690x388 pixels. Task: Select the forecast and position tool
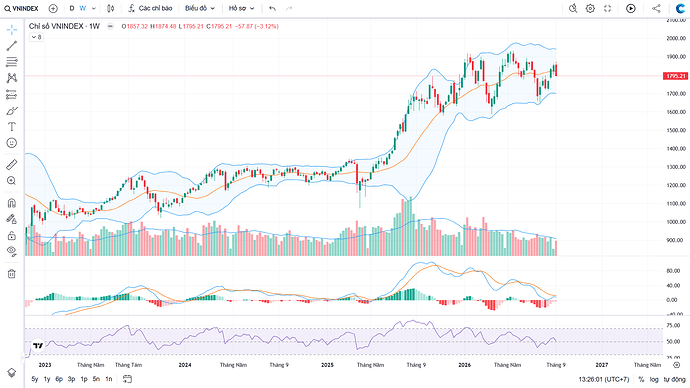(x=12, y=95)
